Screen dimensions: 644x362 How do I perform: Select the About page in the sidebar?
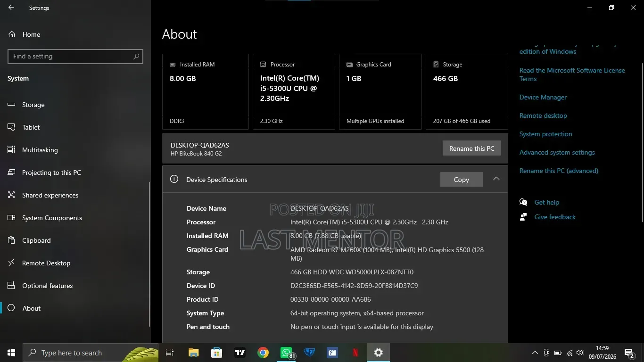coord(75,308)
